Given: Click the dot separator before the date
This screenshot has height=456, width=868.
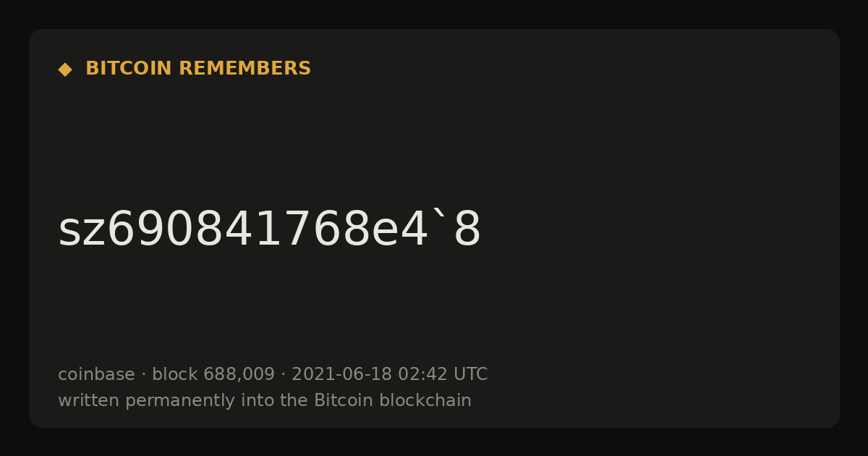Looking at the screenshot, I should [284, 375].
